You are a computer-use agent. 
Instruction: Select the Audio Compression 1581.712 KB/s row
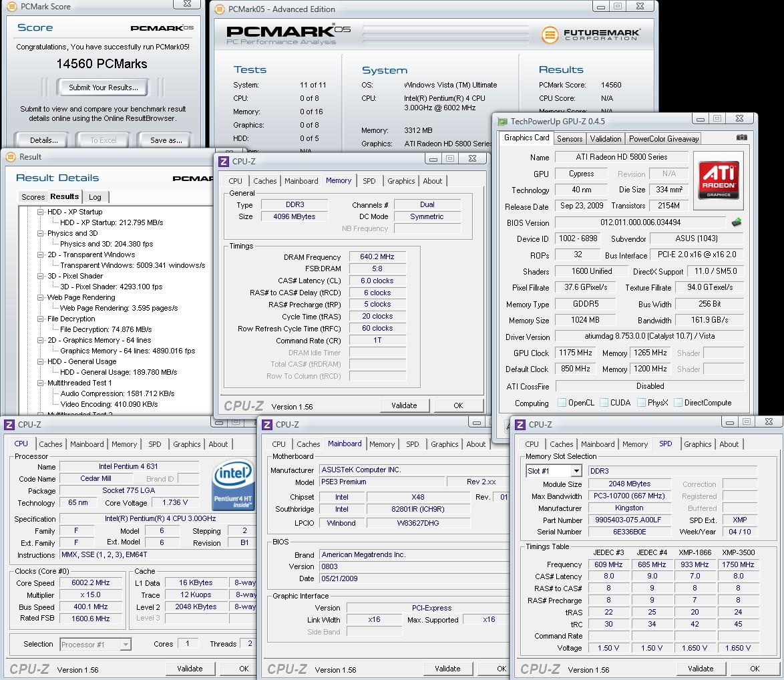pos(118,393)
